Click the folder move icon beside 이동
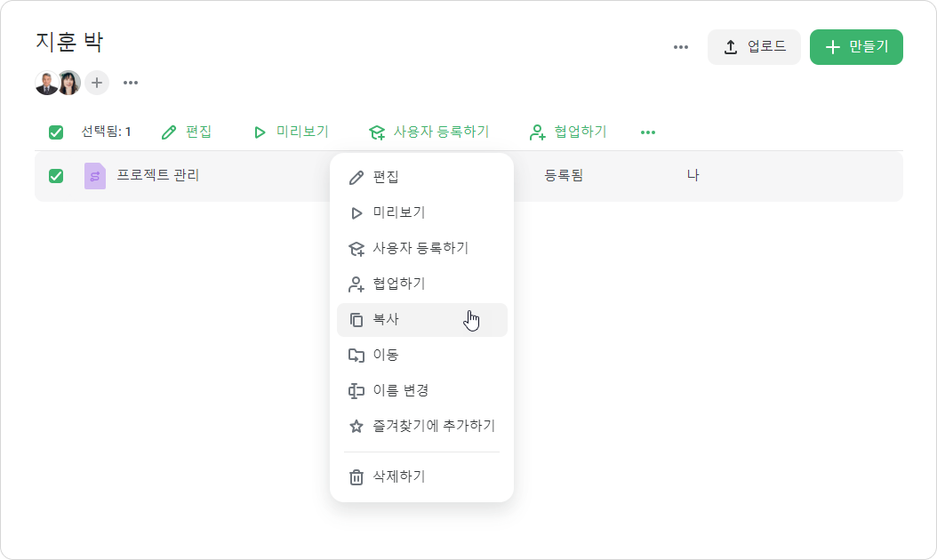The width and height of the screenshot is (937, 560). pyautogui.click(x=356, y=355)
